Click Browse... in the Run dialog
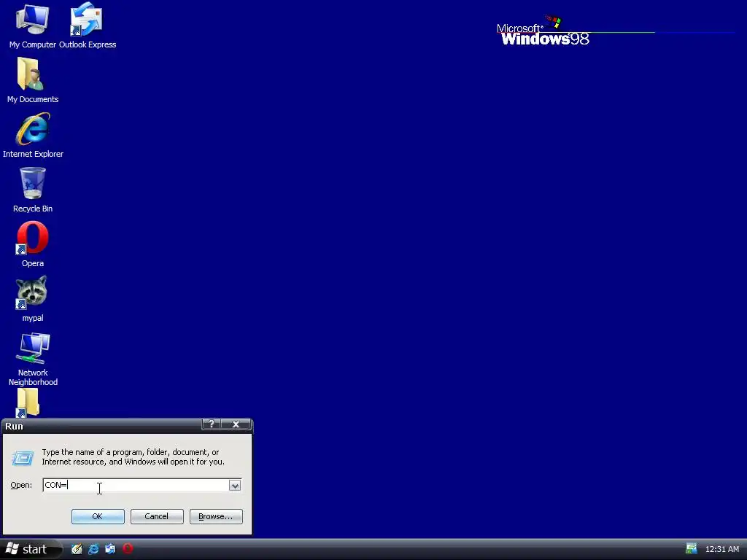The height and width of the screenshot is (560, 747). coord(216,517)
